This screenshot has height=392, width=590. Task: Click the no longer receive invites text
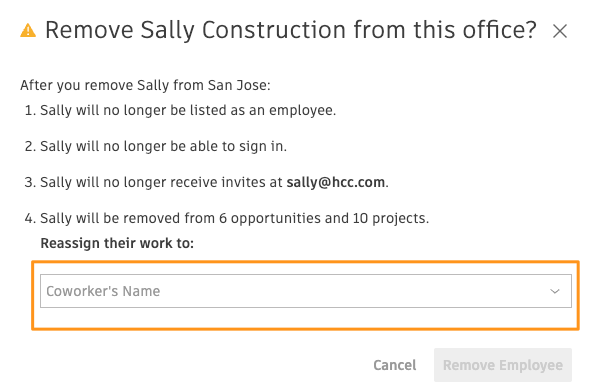161,182
